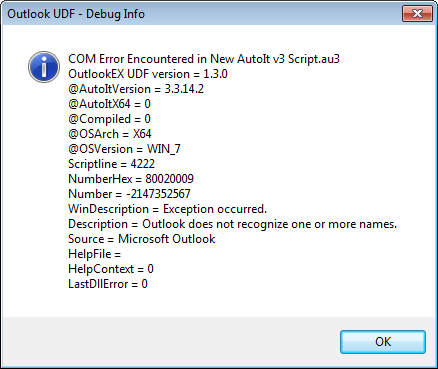Click the NumberHex = 80020009 line
Viewport: 438px width, 369px height.
[x=131, y=179]
